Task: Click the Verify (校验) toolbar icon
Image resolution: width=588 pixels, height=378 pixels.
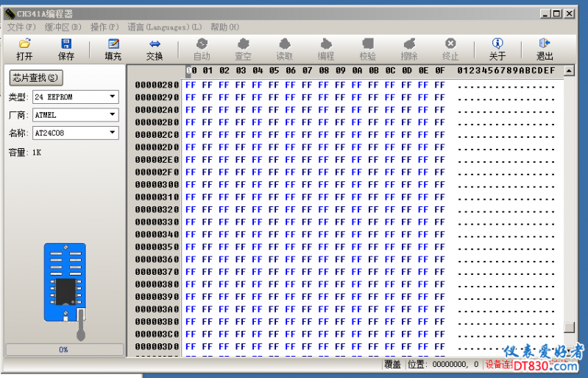Action: [367, 44]
